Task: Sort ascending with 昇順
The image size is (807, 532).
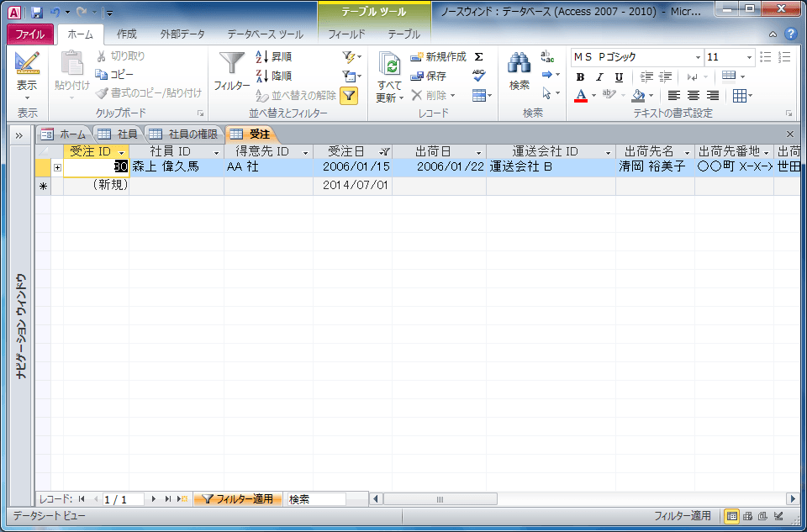Action: (x=274, y=56)
